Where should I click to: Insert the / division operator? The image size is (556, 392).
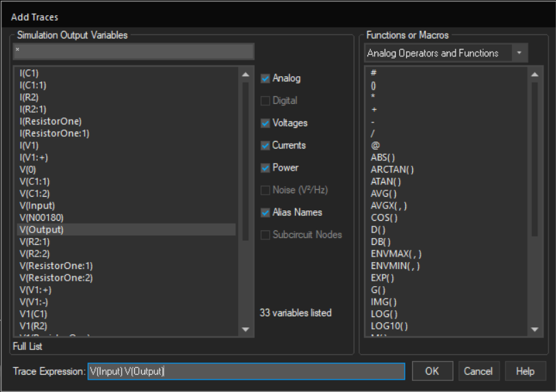(x=373, y=133)
